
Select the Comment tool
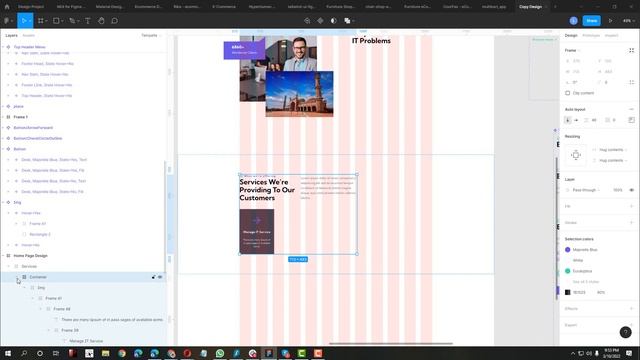pyautogui.click(x=115, y=20)
